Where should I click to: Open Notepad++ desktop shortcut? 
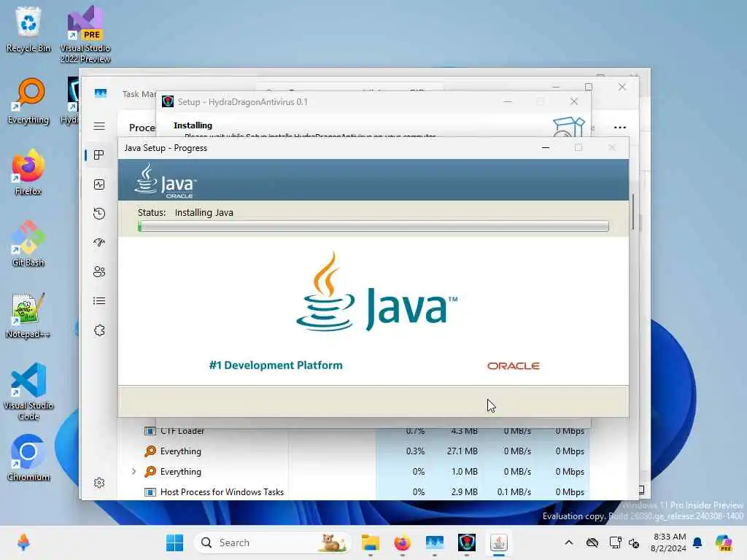pos(28,315)
